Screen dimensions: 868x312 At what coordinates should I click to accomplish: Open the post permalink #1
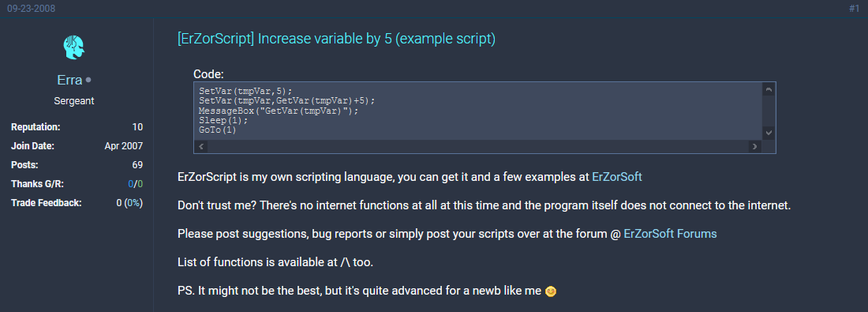tap(854, 9)
